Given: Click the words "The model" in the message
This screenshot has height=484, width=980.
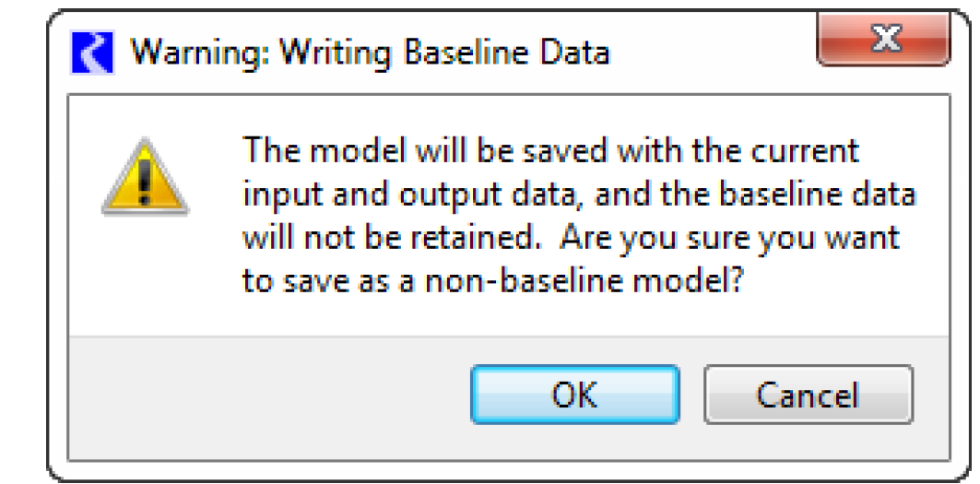Looking at the screenshot, I should pyautogui.click(x=308, y=149).
